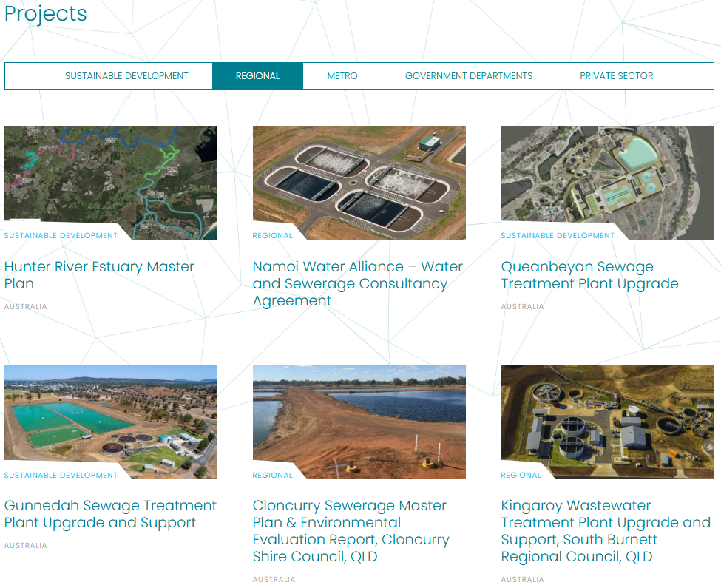Click the Gunnedah treatment ponds photo
Screen dimensions: 721x588
click(x=111, y=422)
